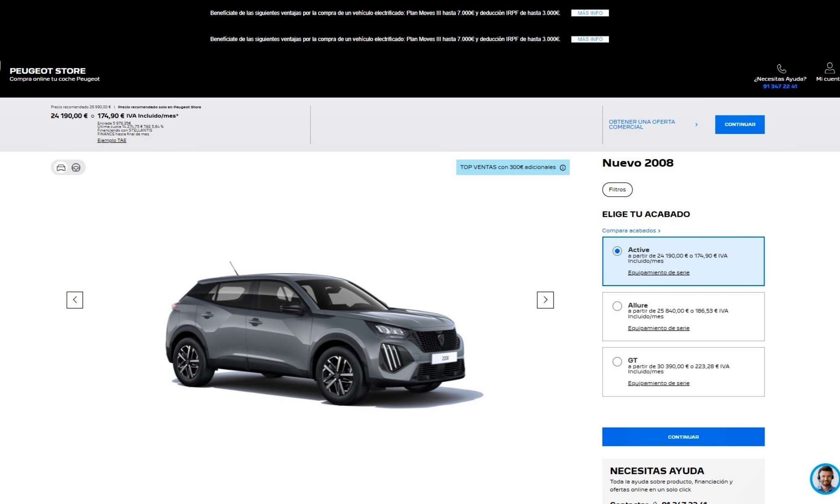Click Compara acabados link
840x504 pixels.
click(x=631, y=231)
